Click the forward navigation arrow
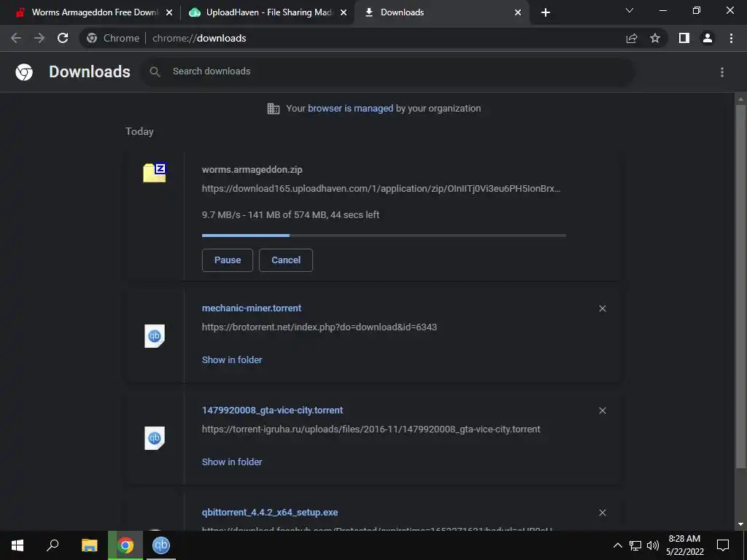The width and height of the screenshot is (747, 560). (x=39, y=38)
